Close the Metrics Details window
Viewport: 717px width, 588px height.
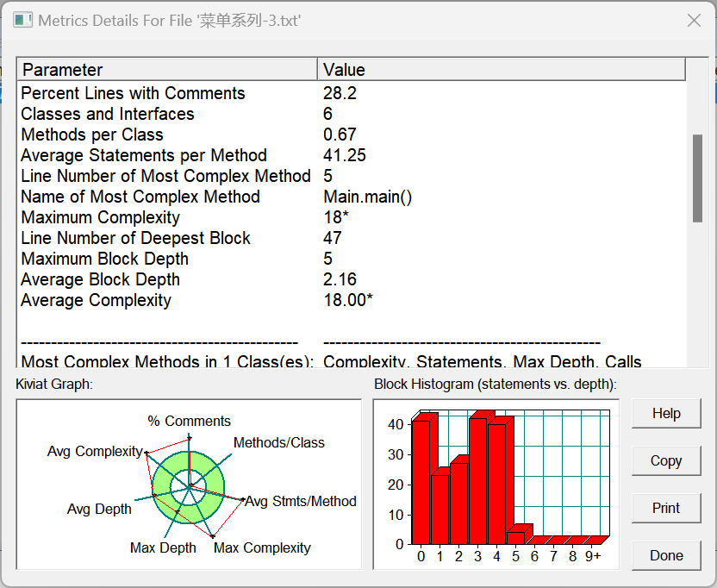(694, 21)
